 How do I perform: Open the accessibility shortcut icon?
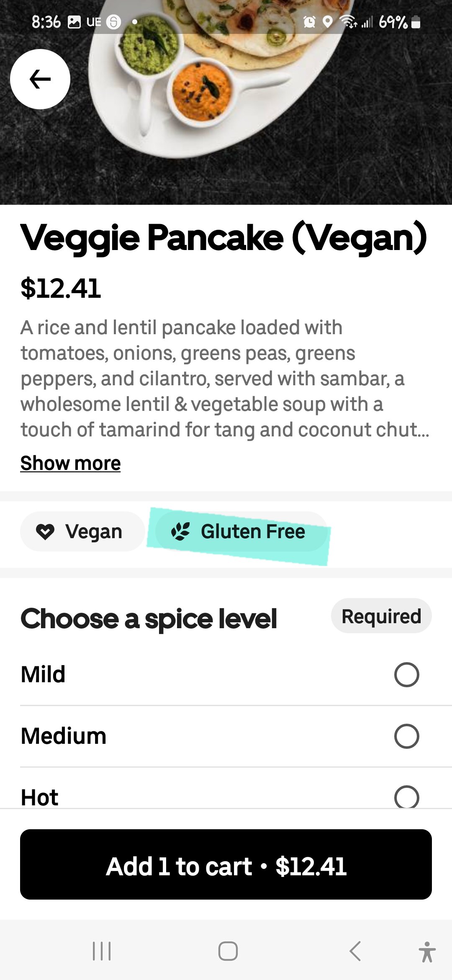pos(427,952)
